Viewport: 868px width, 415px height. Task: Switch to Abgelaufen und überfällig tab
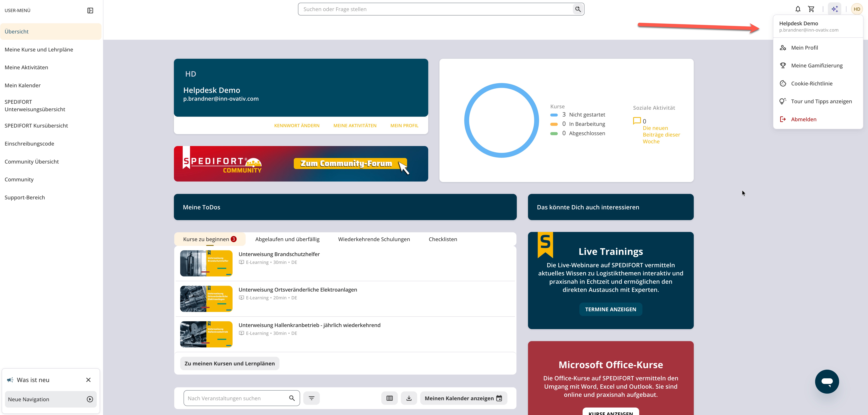287,239
